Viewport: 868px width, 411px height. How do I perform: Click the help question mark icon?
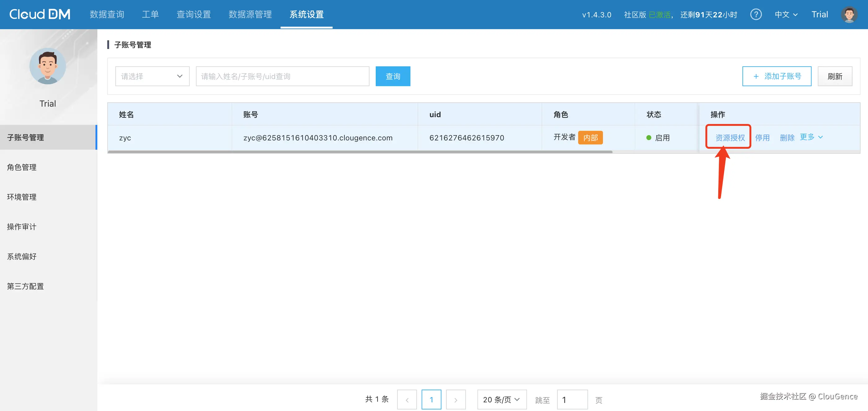[x=755, y=15]
